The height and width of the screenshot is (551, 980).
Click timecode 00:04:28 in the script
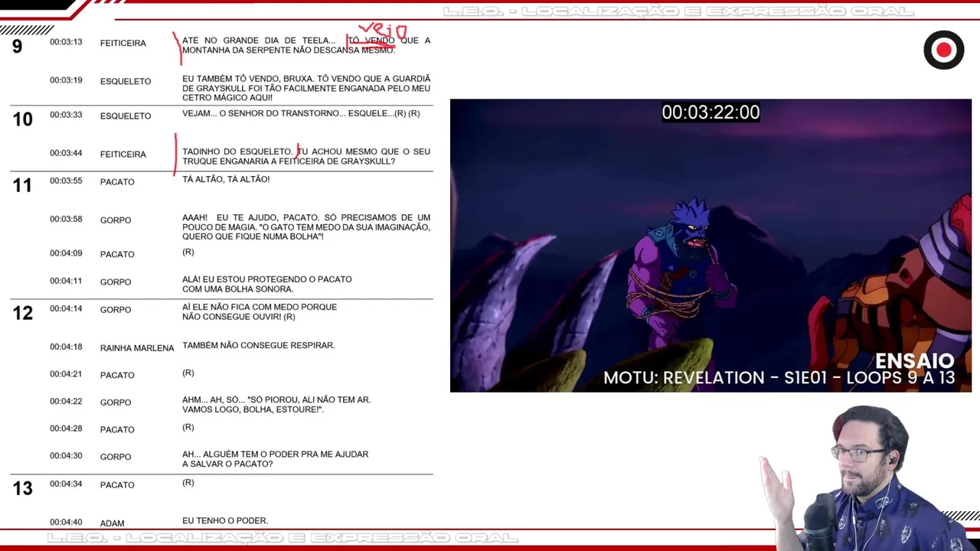66,429
